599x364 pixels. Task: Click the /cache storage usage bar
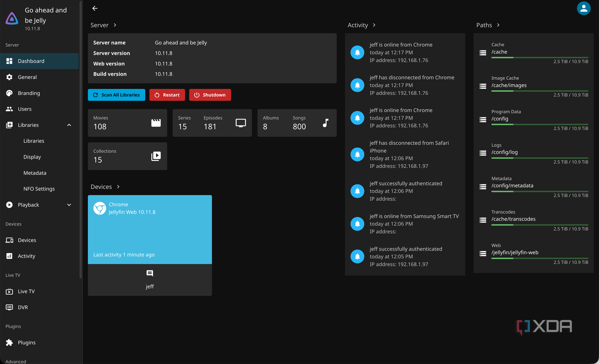coord(540,57)
